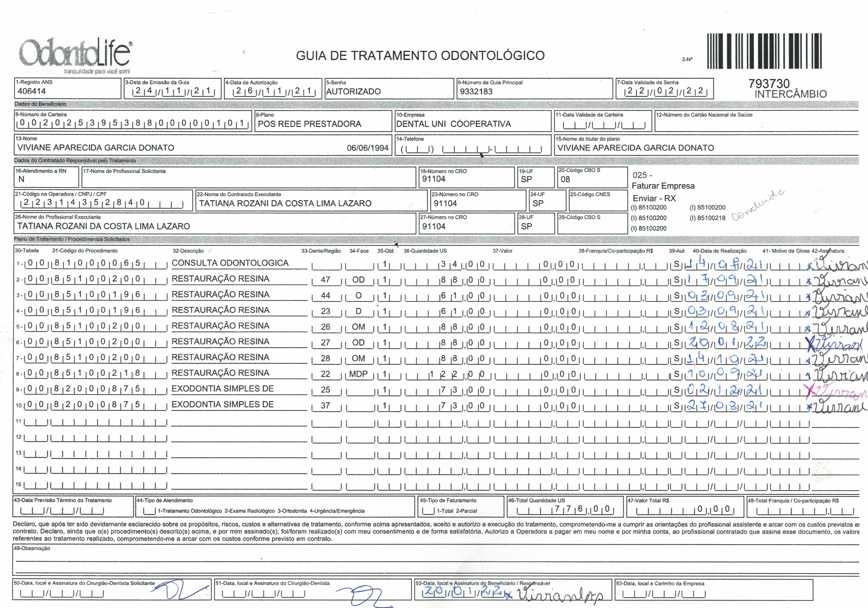Click the Data Previsão Término do Tratamento field
Image resolution: width=868 pixels, height=608 pixels.
(62, 512)
